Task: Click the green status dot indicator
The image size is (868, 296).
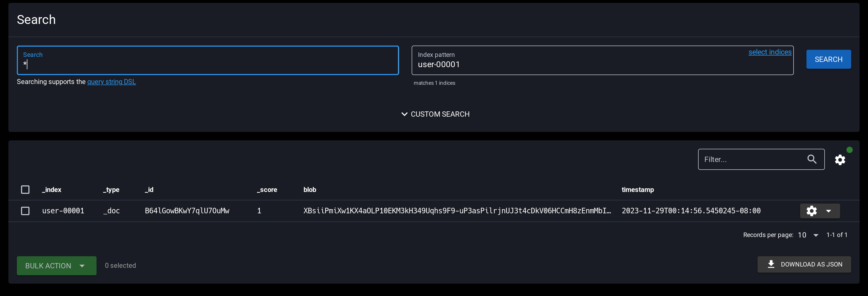Action: coord(850,150)
